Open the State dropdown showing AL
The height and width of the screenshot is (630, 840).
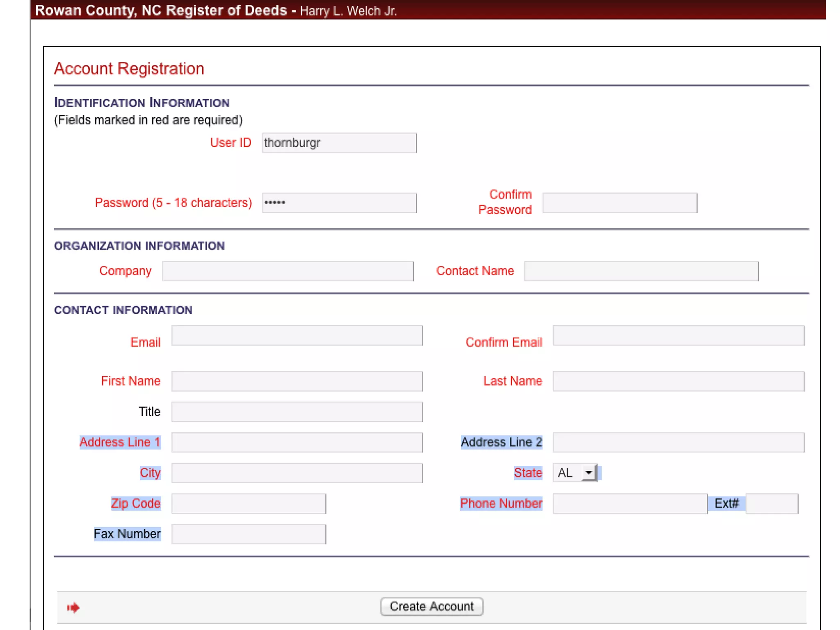tap(575, 473)
